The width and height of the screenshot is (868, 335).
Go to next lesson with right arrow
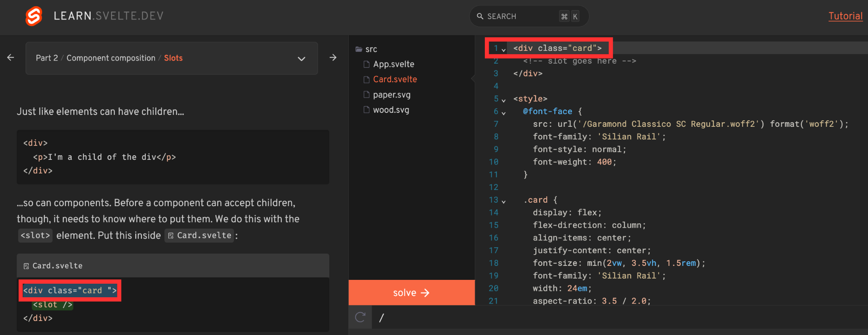pyautogui.click(x=333, y=57)
